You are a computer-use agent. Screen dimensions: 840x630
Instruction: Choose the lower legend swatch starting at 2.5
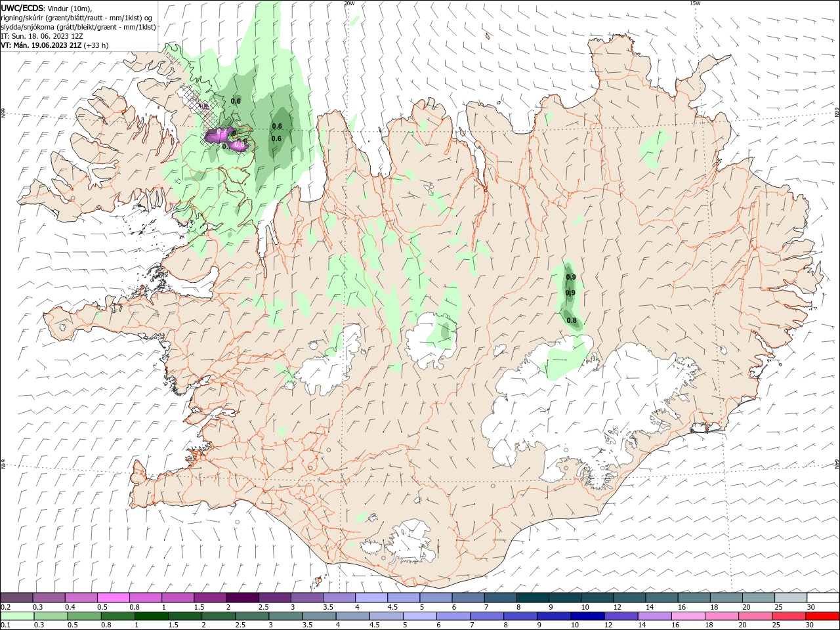click(x=251, y=616)
